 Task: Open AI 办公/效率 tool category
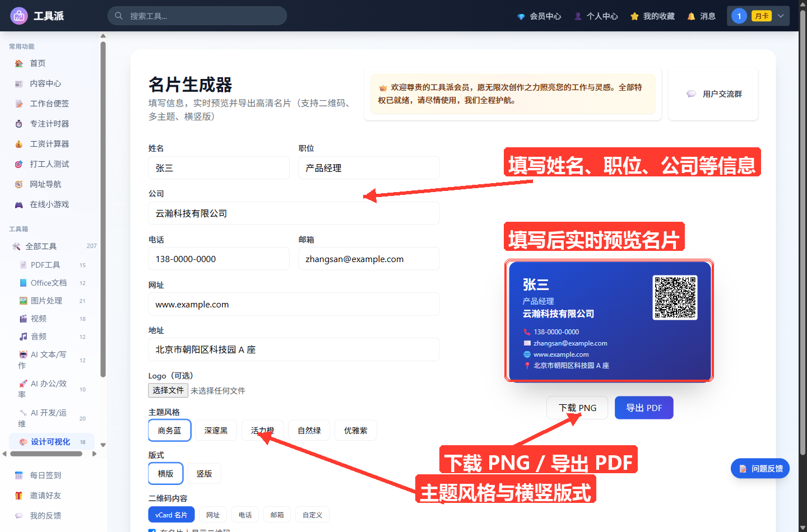point(52,389)
